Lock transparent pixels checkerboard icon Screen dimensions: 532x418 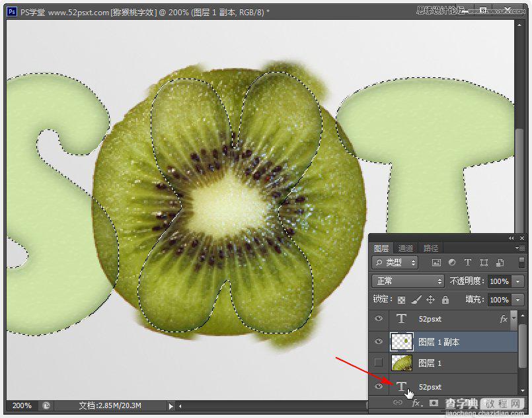point(401,300)
